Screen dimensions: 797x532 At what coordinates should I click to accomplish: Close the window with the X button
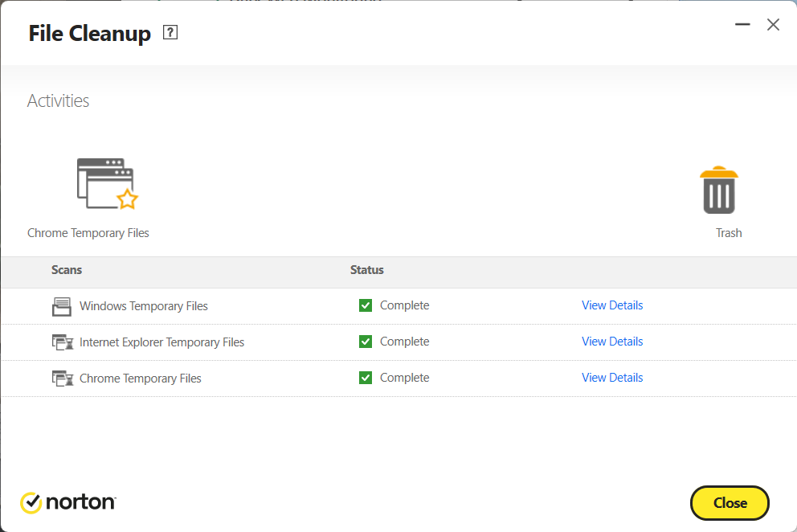tap(773, 24)
